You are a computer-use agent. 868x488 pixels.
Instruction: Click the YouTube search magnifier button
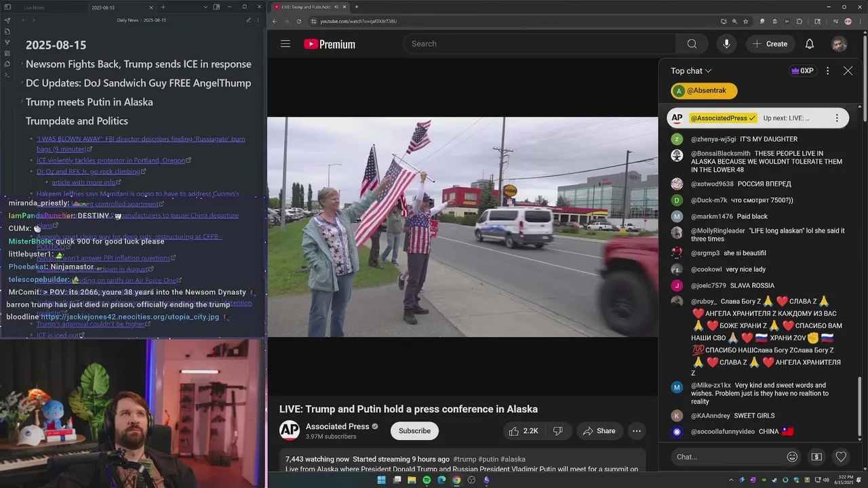tap(692, 44)
